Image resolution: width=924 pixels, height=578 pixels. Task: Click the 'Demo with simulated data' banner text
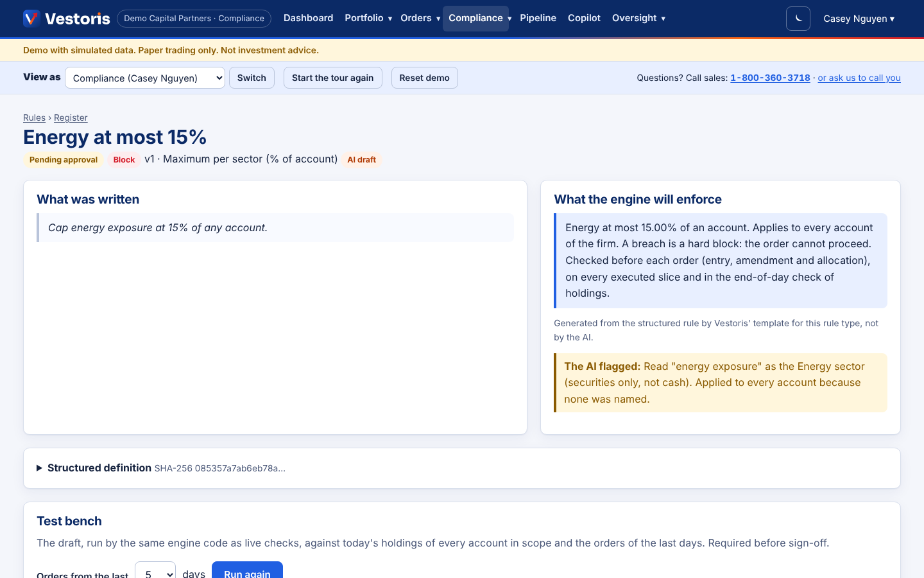171,50
